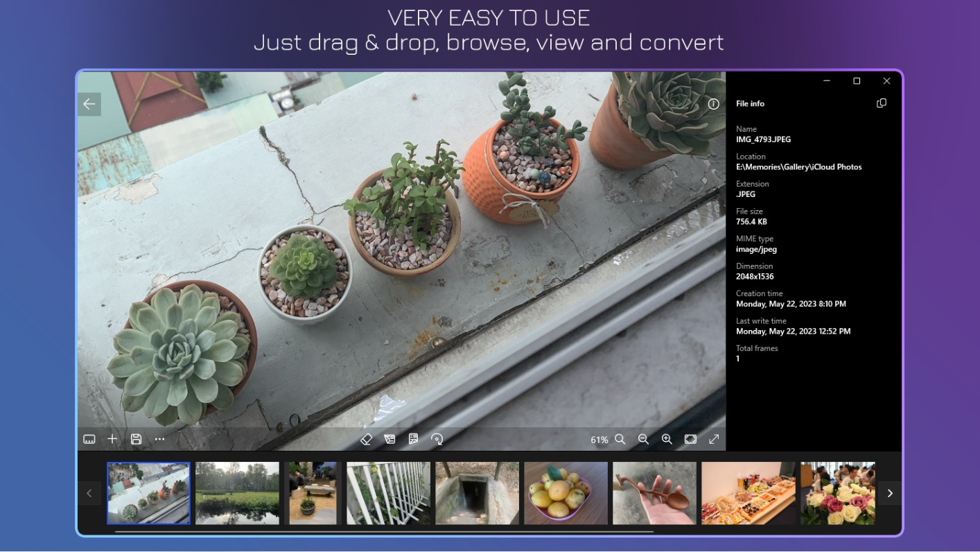Click the fit to screen icon
Viewport: 980px width, 552px height.
click(x=690, y=439)
